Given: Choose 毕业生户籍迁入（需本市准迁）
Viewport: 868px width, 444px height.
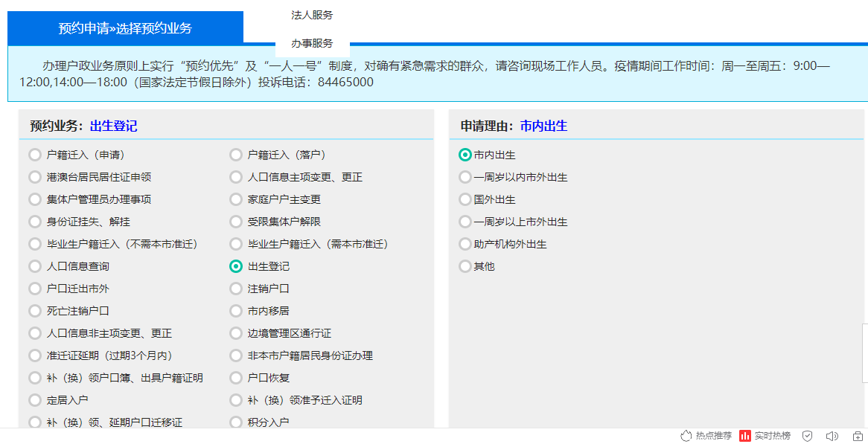Looking at the screenshot, I should click(236, 244).
